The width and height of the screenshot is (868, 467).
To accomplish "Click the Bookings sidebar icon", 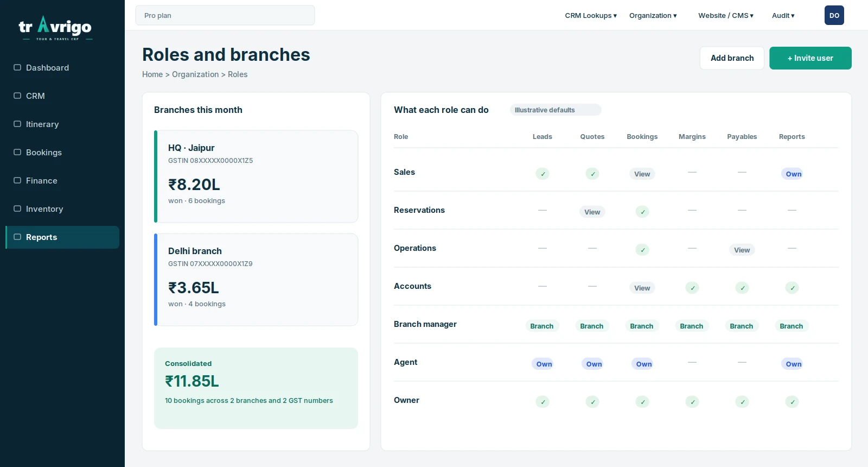I will pyautogui.click(x=17, y=152).
